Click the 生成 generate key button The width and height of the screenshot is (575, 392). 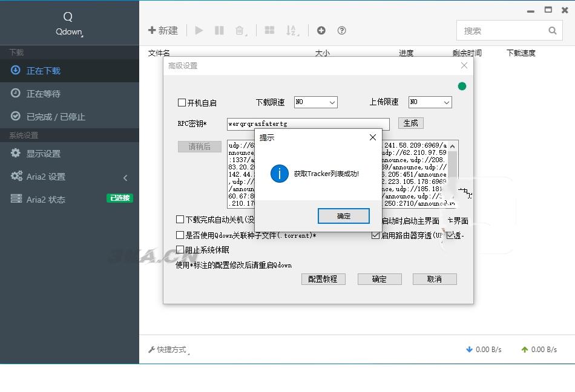point(411,123)
